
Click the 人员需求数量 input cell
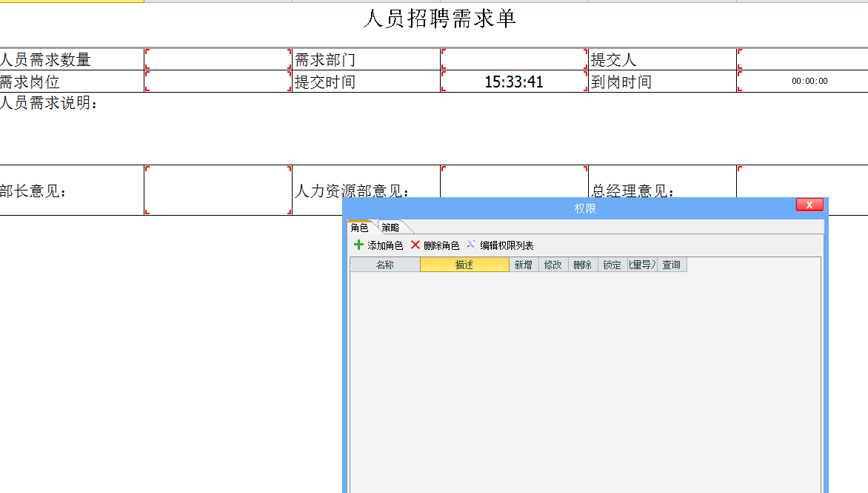pyautogui.click(x=218, y=59)
